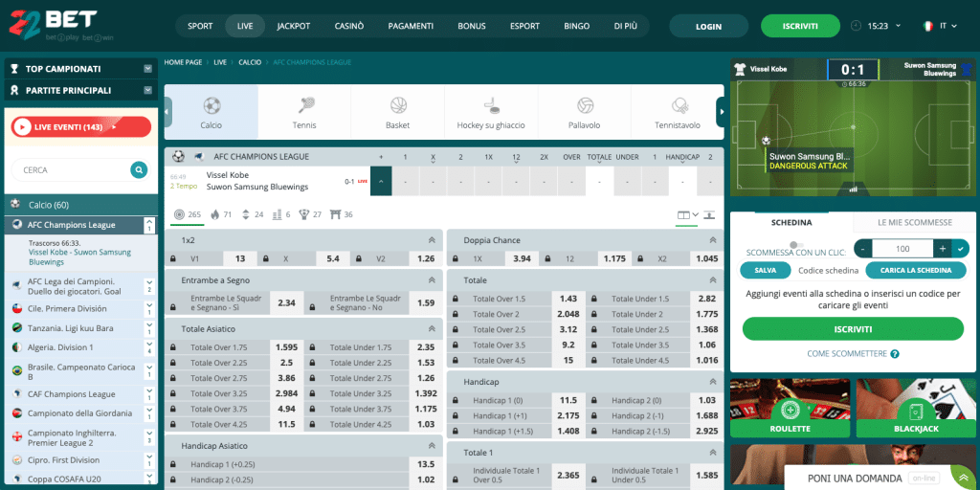
Task: Click the Login button
Action: pos(709,26)
